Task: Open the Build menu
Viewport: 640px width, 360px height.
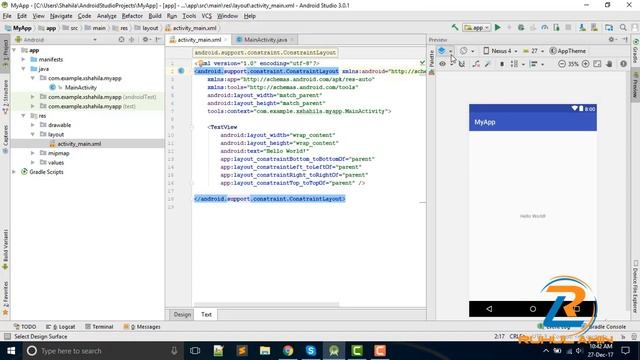Action: (155, 16)
